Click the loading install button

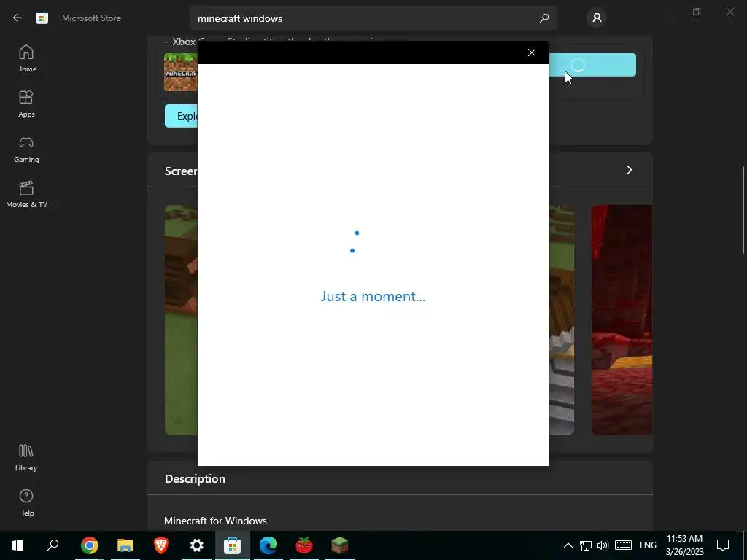point(592,65)
